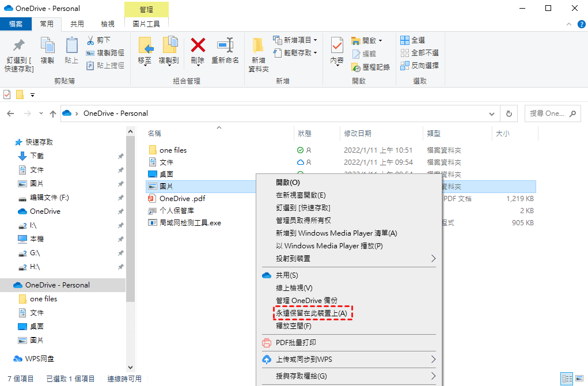Click 本機 in navigation pane

point(37,239)
